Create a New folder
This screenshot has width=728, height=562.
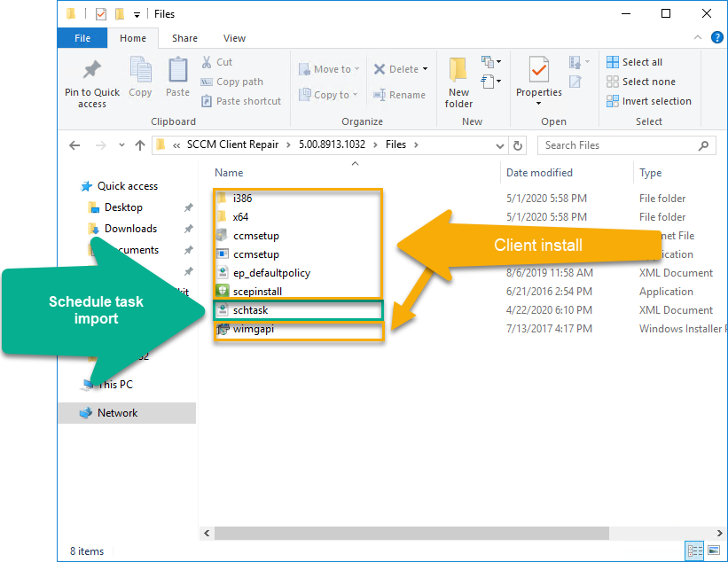(x=458, y=82)
